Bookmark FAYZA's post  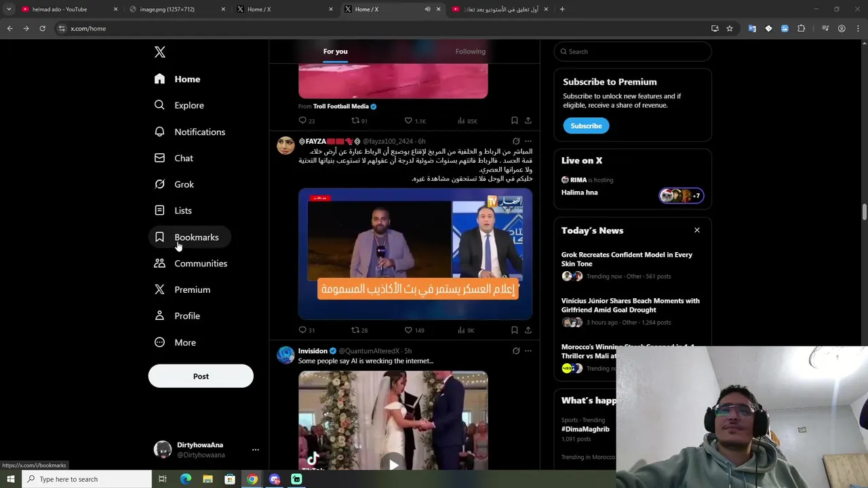[x=515, y=330]
